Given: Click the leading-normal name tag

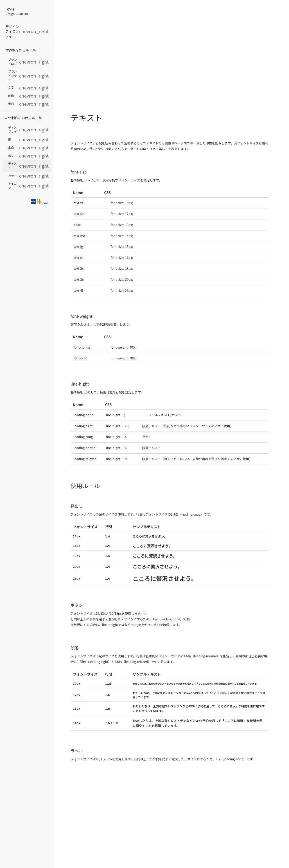Looking at the screenshot, I should coord(85,448).
